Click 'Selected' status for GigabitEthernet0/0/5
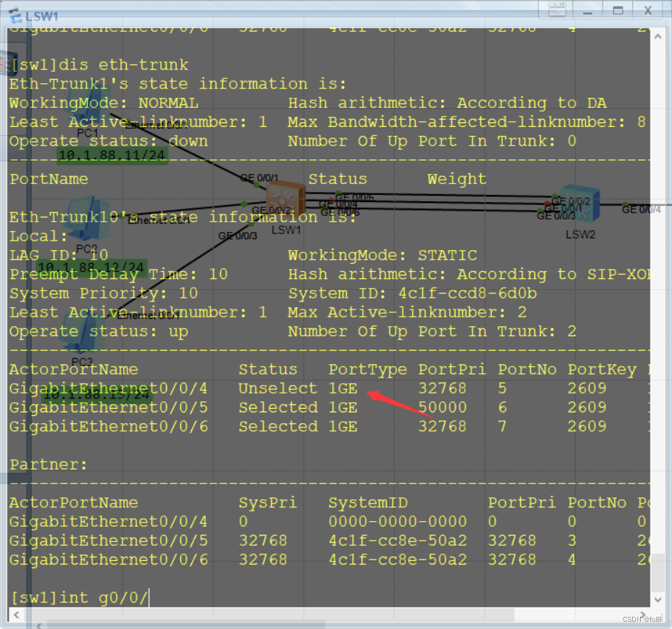The width and height of the screenshot is (672, 629). (x=278, y=407)
